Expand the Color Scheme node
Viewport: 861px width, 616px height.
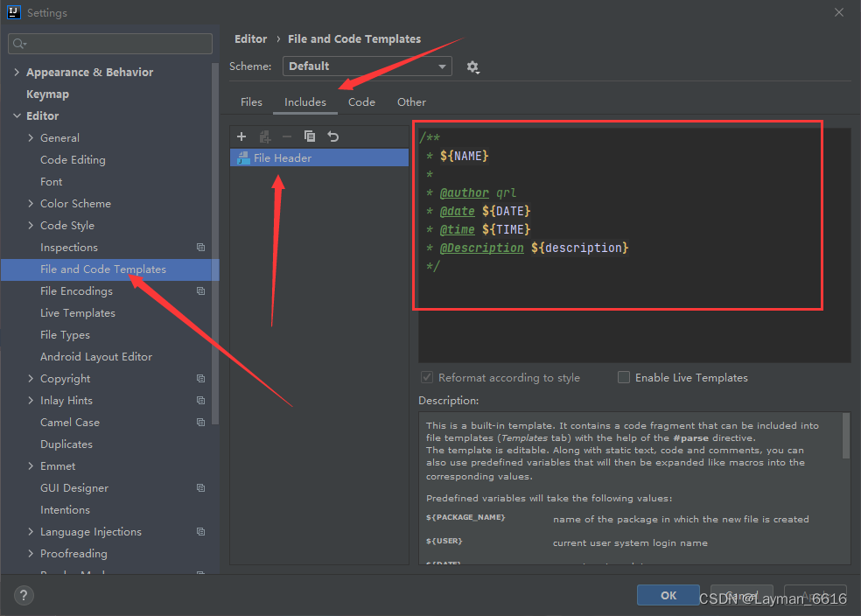(31, 204)
